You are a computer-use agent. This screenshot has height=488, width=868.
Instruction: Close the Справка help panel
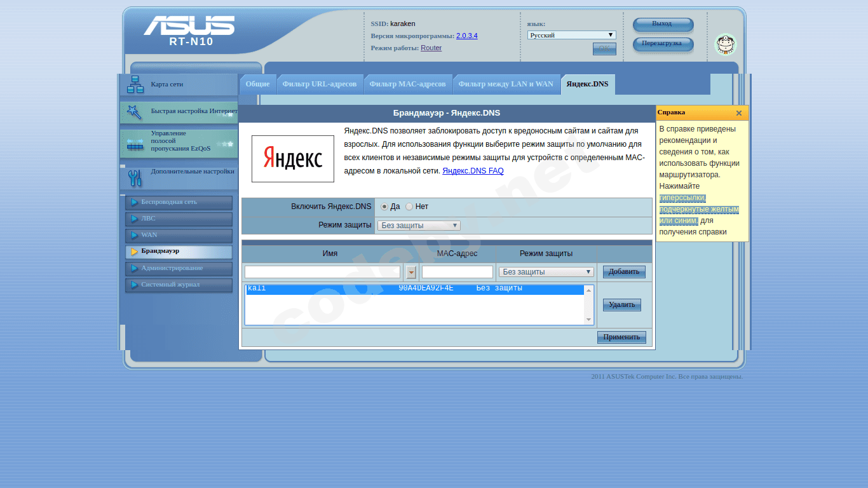pyautogui.click(x=739, y=113)
